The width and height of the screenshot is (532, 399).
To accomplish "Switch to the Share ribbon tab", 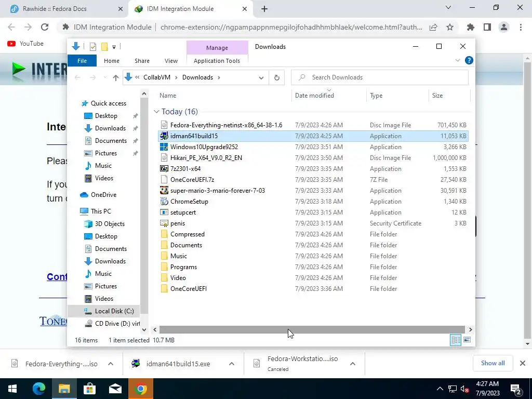I will 142,61.
